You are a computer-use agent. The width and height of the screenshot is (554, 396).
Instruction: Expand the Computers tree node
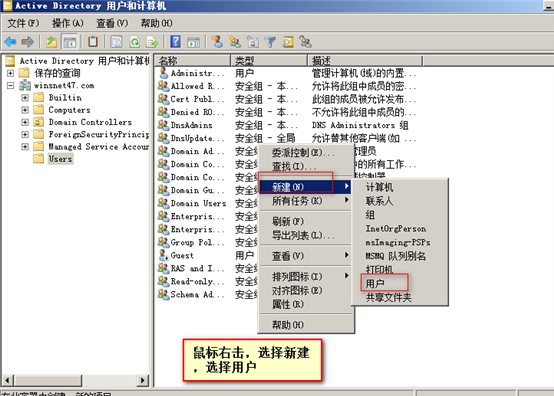tap(25, 110)
